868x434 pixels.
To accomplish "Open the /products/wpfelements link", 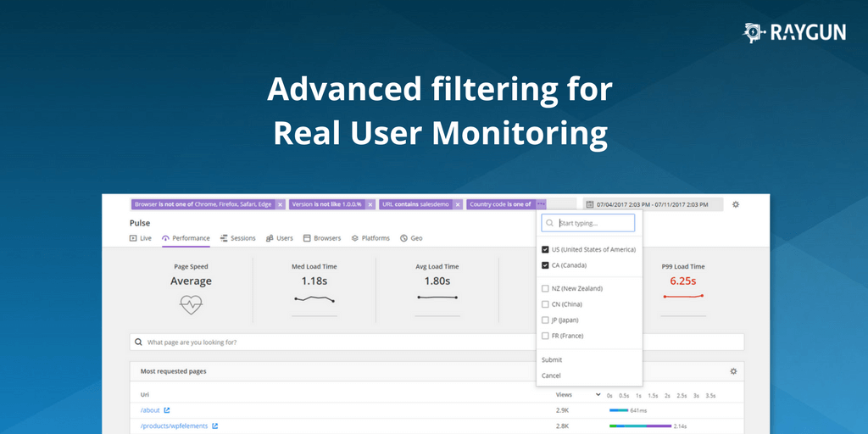I will click(x=174, y=426).
